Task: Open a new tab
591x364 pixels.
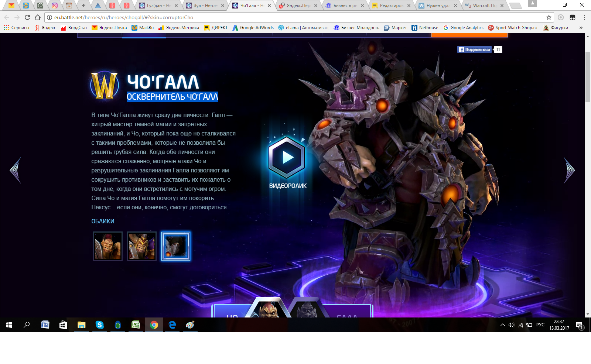Action: pyautogui.click(x=515, y=6)
